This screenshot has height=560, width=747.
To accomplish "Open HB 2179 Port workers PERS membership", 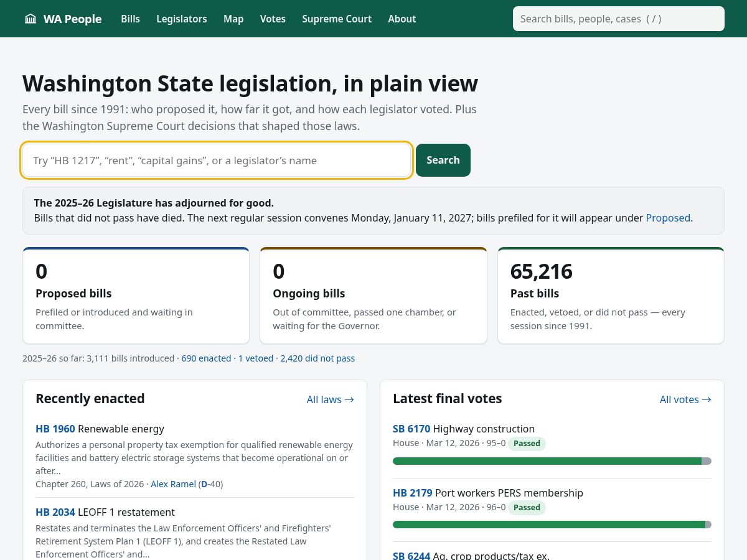I will (488, 493).
